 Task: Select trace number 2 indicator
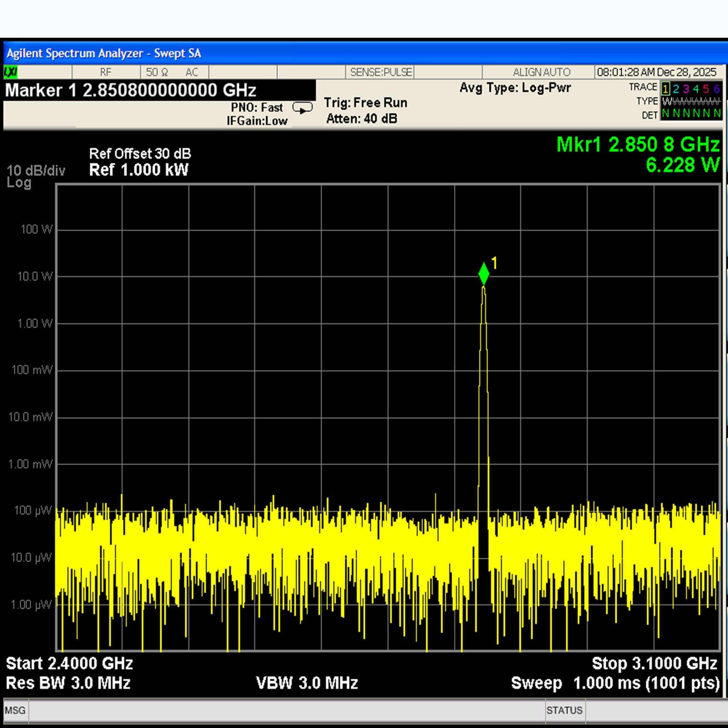(x=676, y=89)
